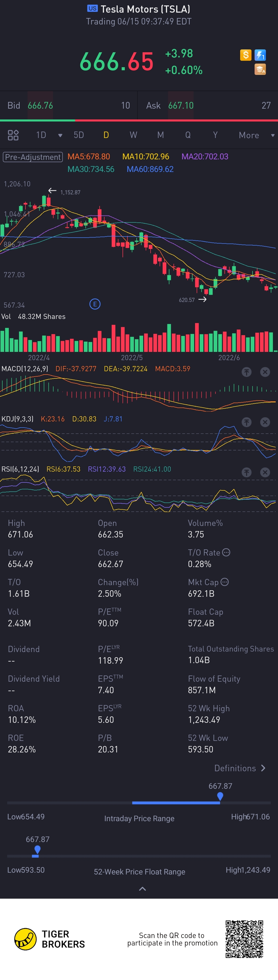Close the RSI indicator panel
Image resolution: width=278 pixels, height=980 pixels.
click(x=265, y=472)
